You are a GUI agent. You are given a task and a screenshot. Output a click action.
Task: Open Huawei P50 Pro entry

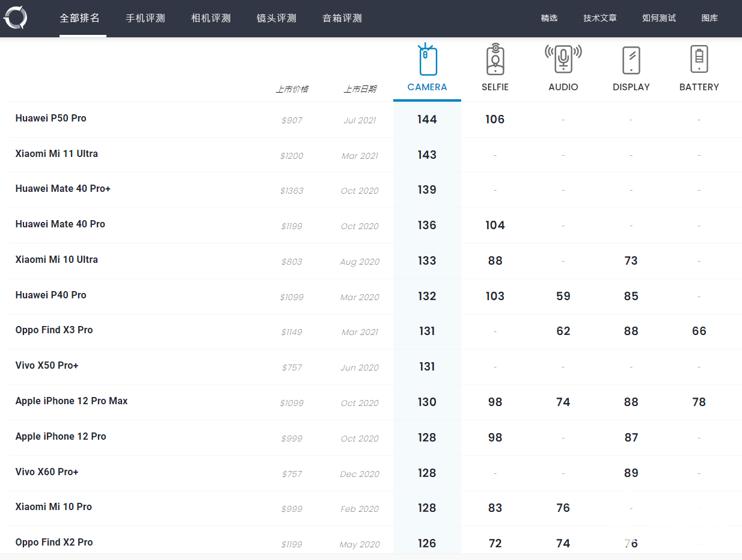(x=51, y=118)
